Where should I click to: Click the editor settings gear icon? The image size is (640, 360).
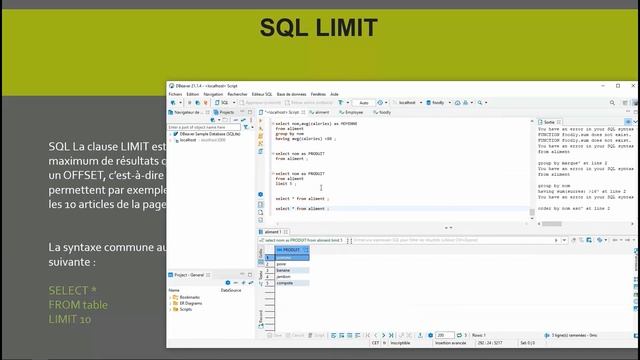click(x=261, y=194)
